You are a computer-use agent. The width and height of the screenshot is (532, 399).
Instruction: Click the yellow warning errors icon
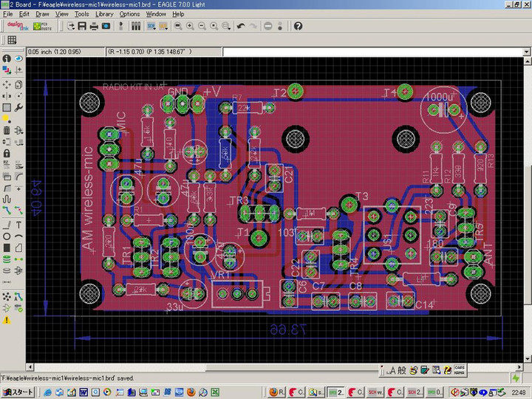(7, 320)
